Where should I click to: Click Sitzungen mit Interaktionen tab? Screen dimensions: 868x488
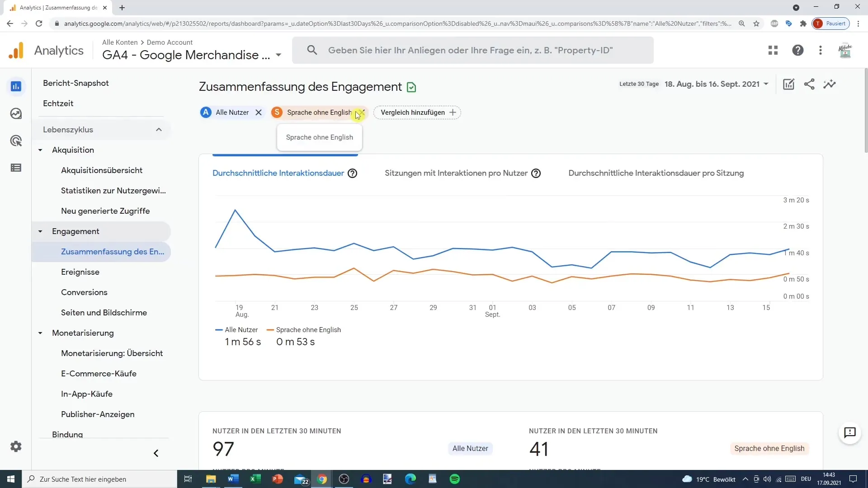456,173
